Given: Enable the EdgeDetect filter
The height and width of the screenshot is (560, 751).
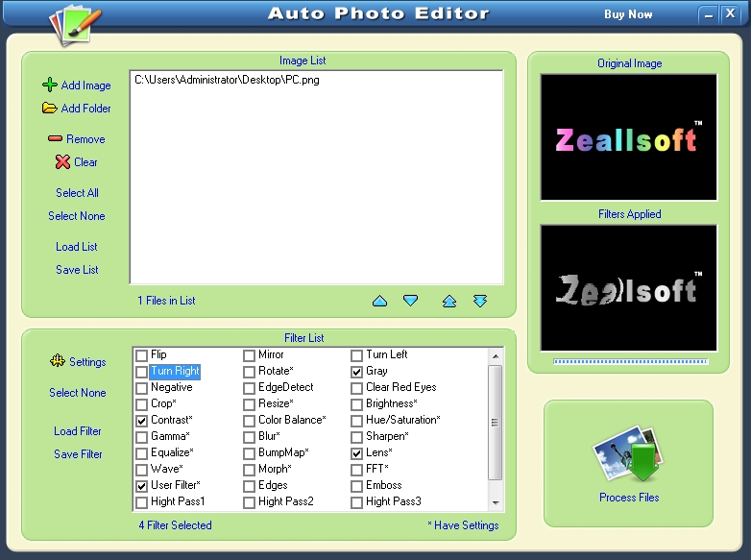Looking at the screenshot, I should [249, 388].
